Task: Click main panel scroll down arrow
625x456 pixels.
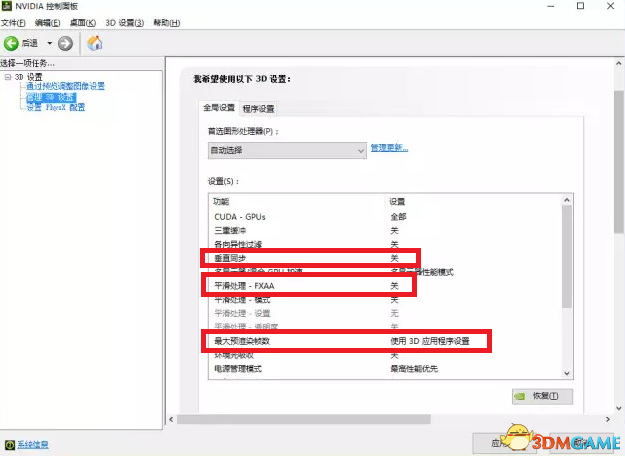Action: point(619,408)
